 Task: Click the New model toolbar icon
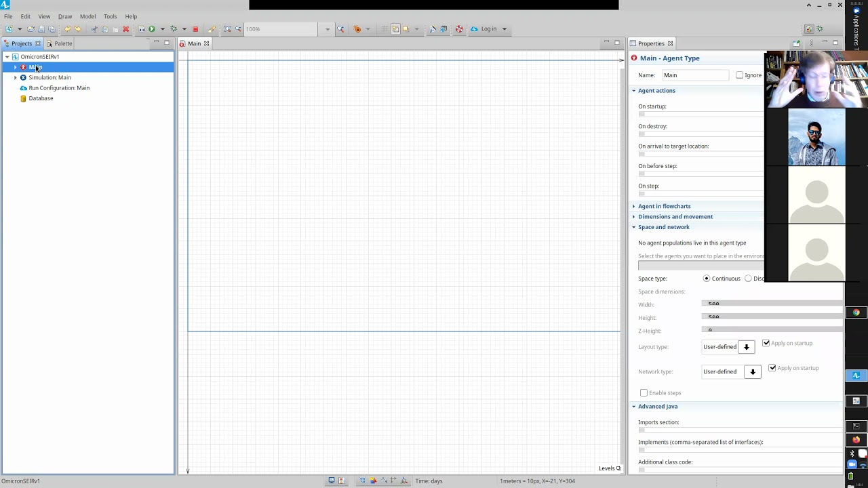(x=9, y=29)
